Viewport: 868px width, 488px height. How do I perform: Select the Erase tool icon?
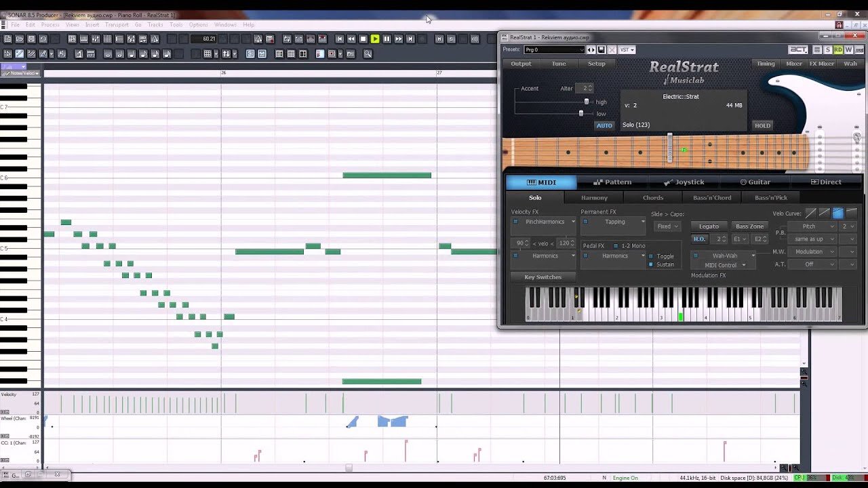pos(31,54)
